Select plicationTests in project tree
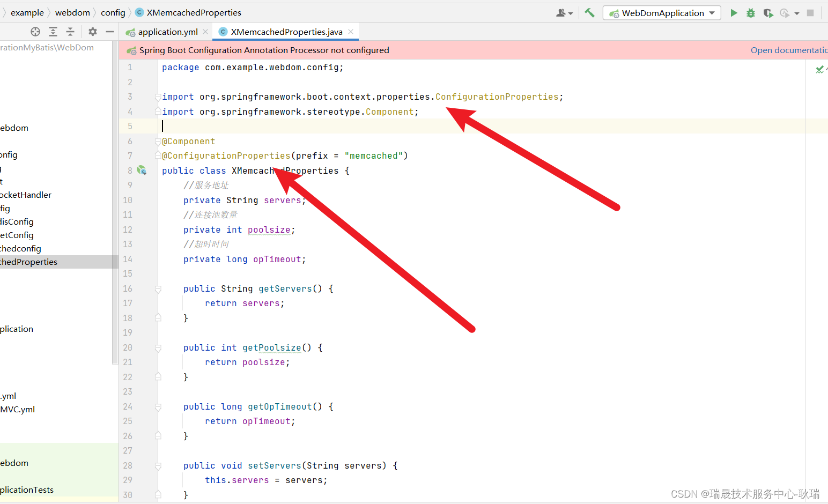Viewport: 828px width, 504px height. pos(27,490)
